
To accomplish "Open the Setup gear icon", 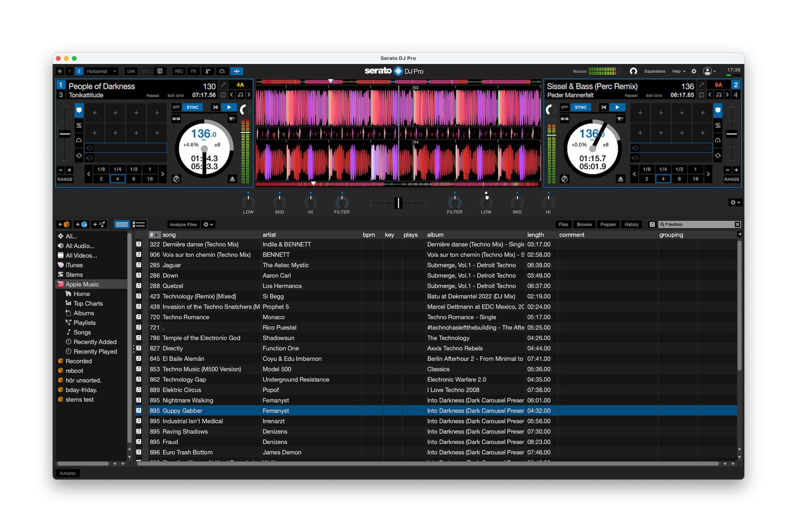I will [694, 71].
